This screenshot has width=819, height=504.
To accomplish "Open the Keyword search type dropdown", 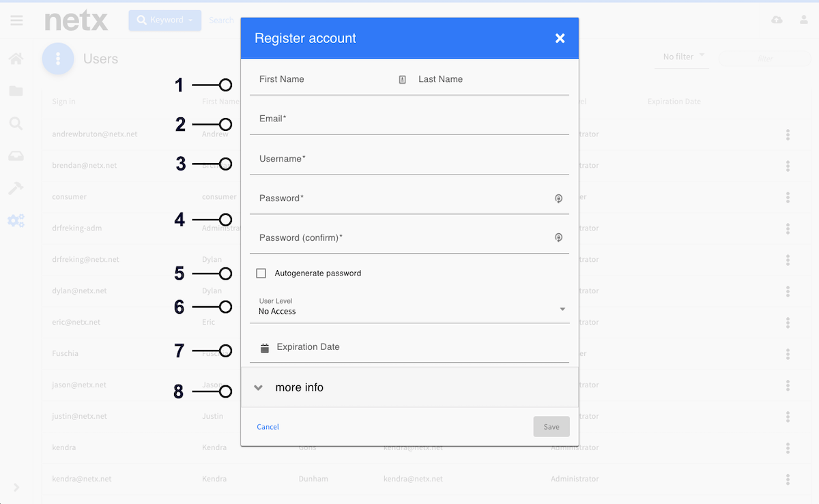I will tap(164, 20).
